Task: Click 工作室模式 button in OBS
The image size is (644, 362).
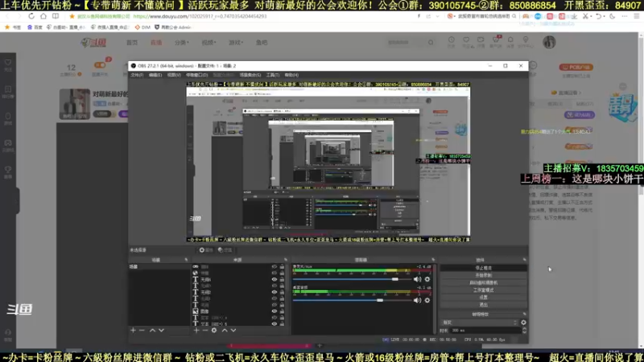Action: (484, 290)
